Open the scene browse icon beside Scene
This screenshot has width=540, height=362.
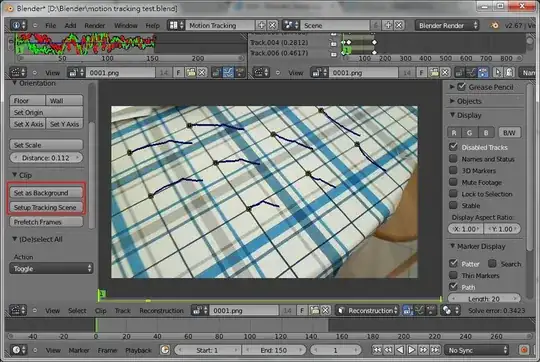(291, 25)
